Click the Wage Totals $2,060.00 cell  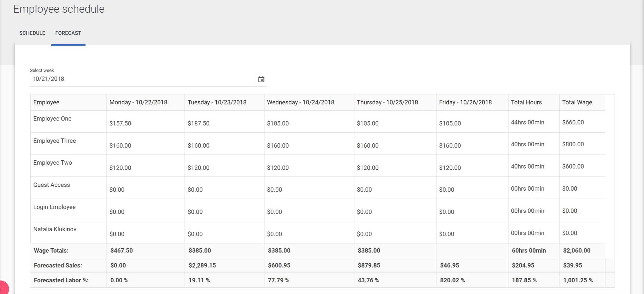tap(576, 250)
